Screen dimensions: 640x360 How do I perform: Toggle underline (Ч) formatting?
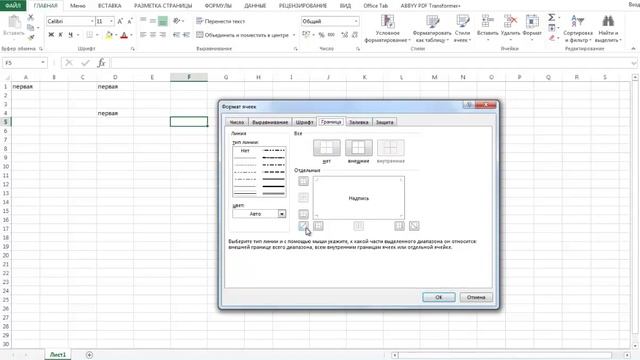coord(70,35)
